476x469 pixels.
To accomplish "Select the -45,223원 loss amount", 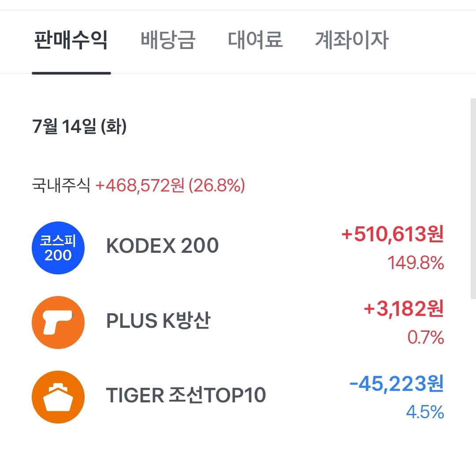I will 397,383.
